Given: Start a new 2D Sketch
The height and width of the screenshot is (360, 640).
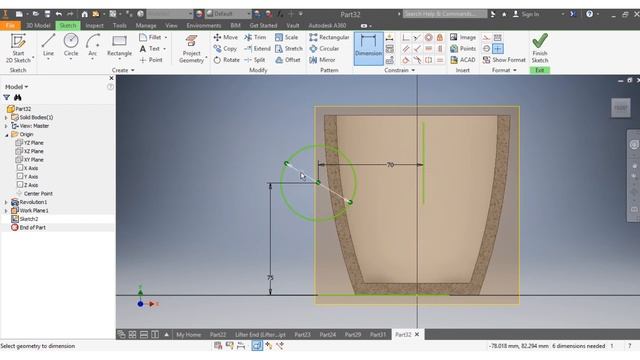Looking at the screenshot, I should point(18,49).
